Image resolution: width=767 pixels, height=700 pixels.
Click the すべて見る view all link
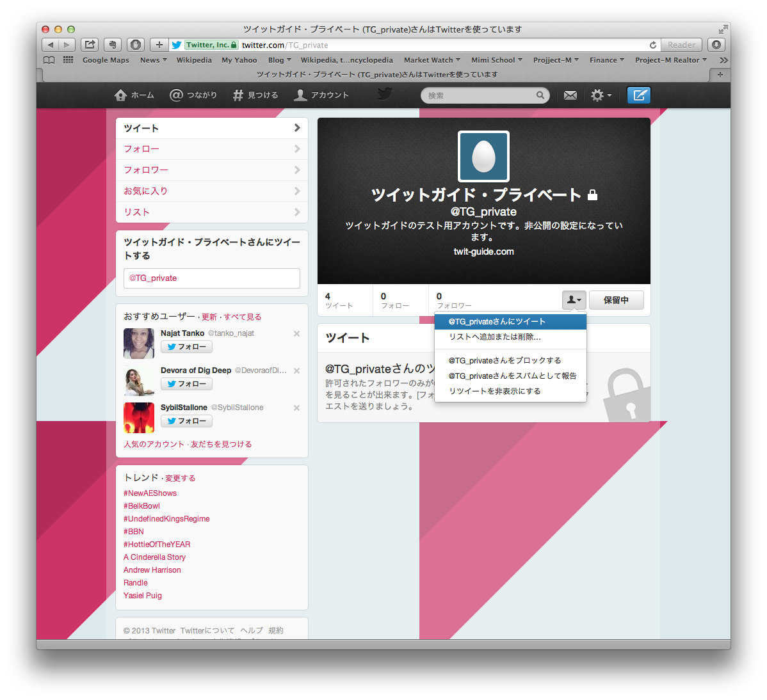tap(243, 317)
